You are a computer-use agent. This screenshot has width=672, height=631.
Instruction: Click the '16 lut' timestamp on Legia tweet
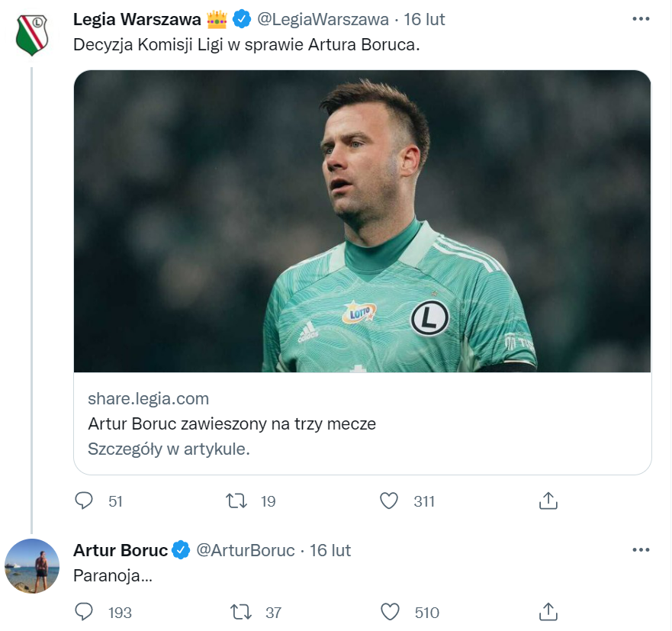point(424,19)
